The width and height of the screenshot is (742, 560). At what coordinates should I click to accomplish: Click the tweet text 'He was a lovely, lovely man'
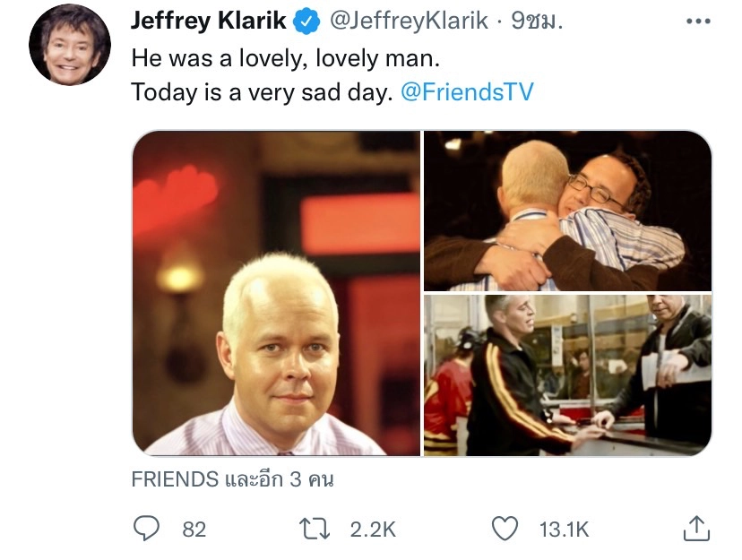point(286,58)
